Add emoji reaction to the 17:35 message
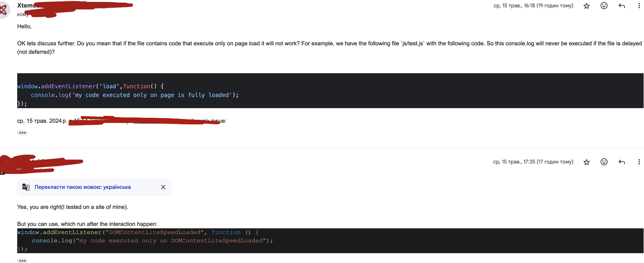 click(604, 162)
